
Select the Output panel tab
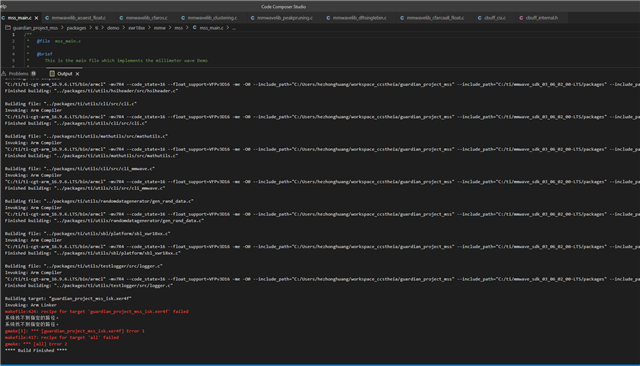click(64, 74)
